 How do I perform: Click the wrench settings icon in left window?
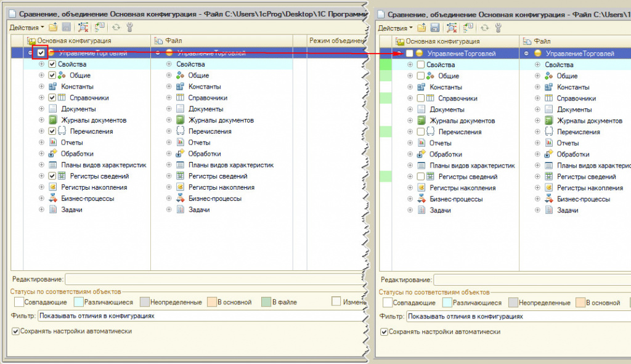(x=129, y=27)
